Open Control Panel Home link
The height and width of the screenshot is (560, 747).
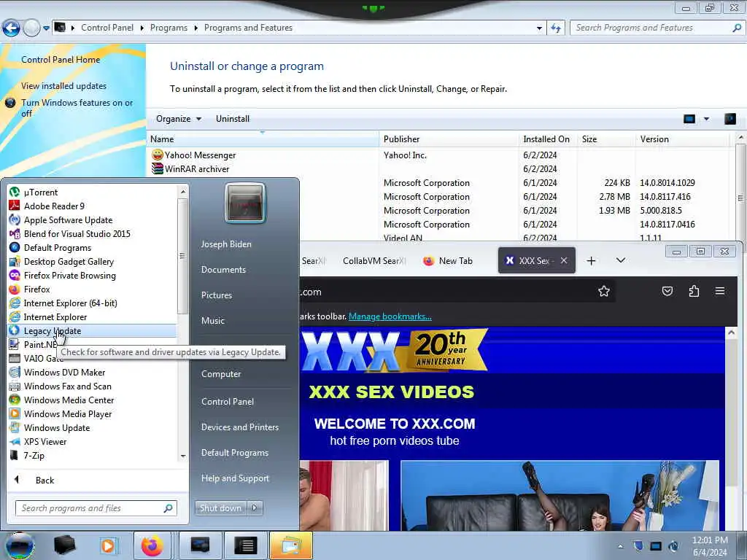point(61,60)
